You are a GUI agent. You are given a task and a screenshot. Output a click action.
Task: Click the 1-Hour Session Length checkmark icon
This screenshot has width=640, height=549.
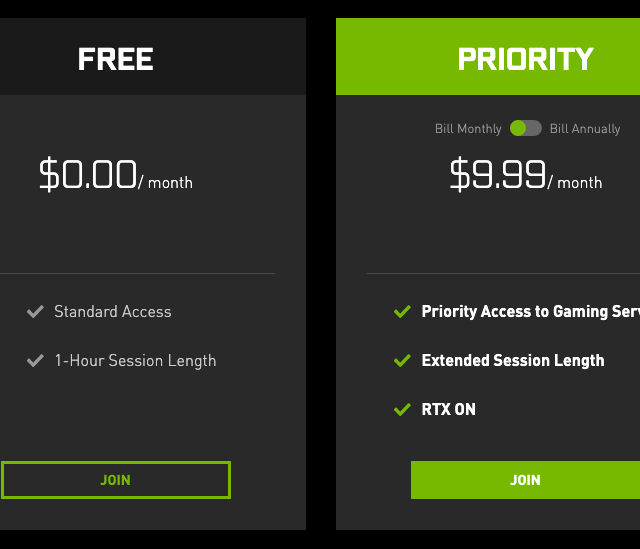click(x=35, y=360)
